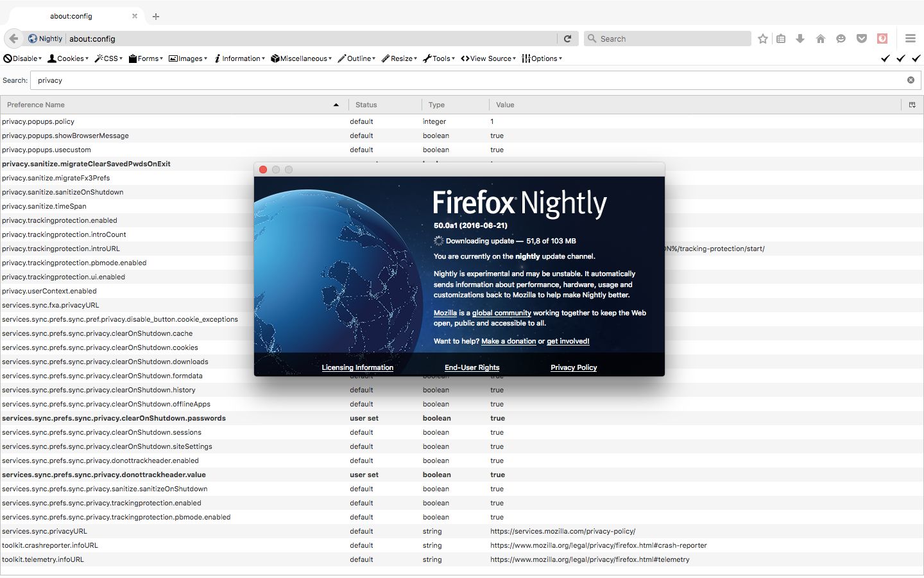Viewport: 924px width, 578px height.
Task: Click the Make a donation link
Action: pos(508,341)
